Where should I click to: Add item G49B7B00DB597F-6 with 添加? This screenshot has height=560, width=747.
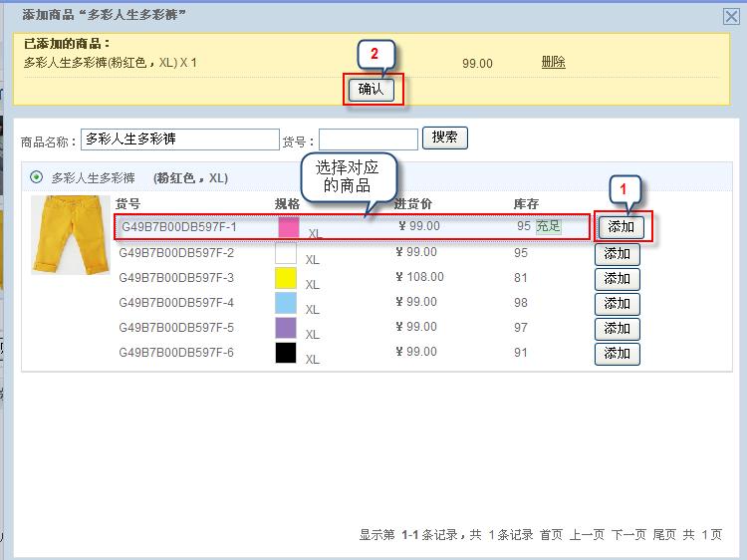click(618, 354)
